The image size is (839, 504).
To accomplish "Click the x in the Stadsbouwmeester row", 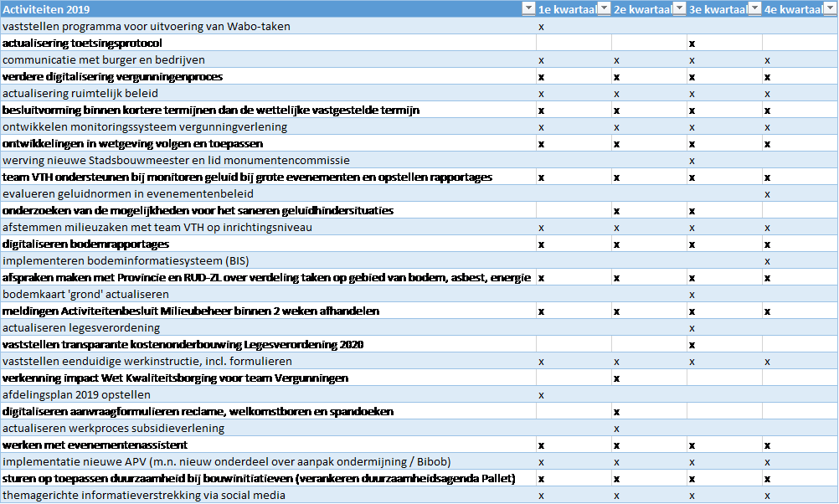I will coord(692,160).
